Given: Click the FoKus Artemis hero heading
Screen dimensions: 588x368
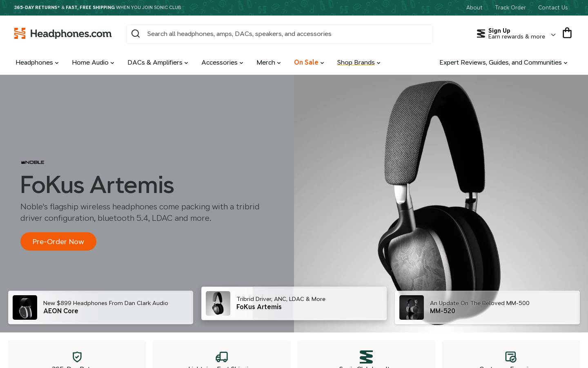Looking at the screenshot, I should pos(97,185).
